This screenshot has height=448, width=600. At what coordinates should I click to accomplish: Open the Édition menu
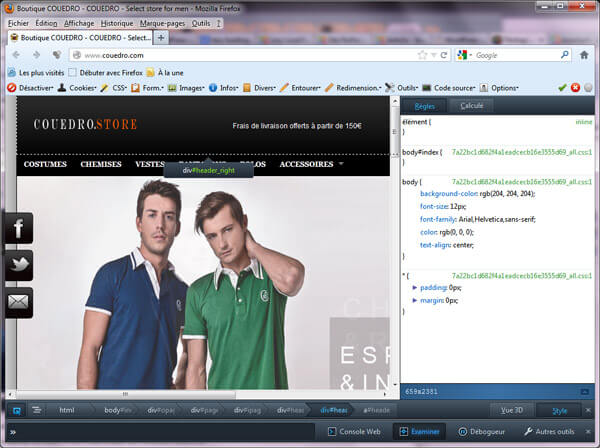[46, 23]
